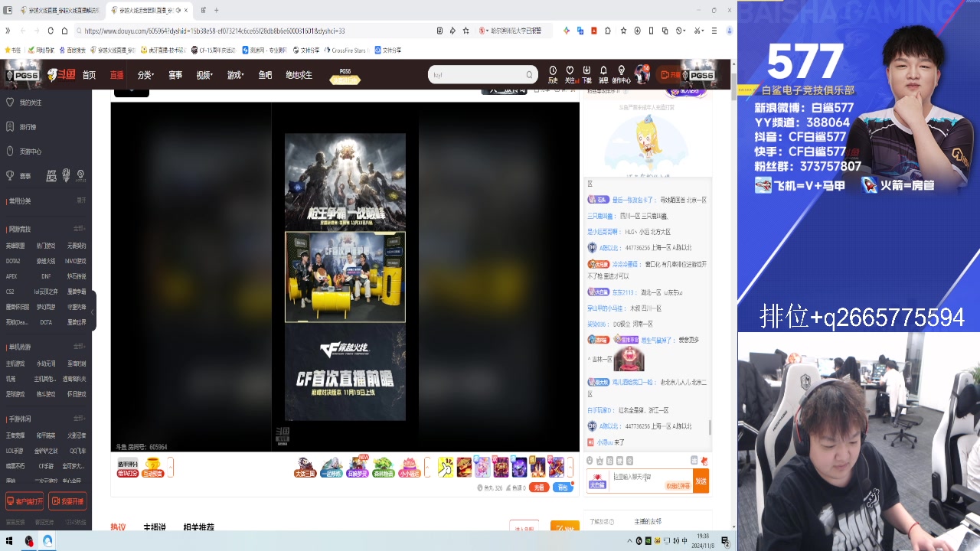
Task: Click the 客户端打开 button
Action: (x=24, y=501)
